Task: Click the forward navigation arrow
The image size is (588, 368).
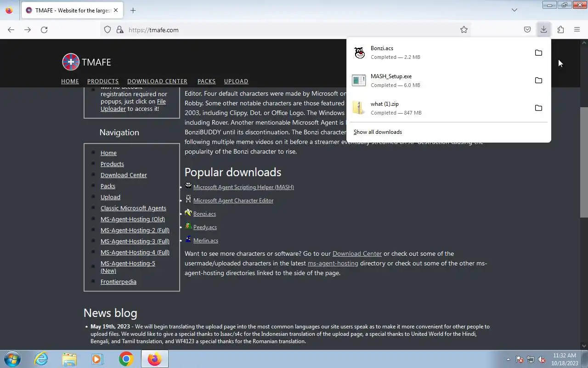Action: [28, 29]
